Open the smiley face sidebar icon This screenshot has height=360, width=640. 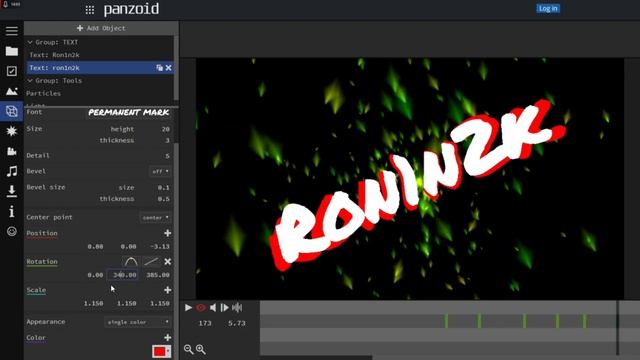pos(11,231)
